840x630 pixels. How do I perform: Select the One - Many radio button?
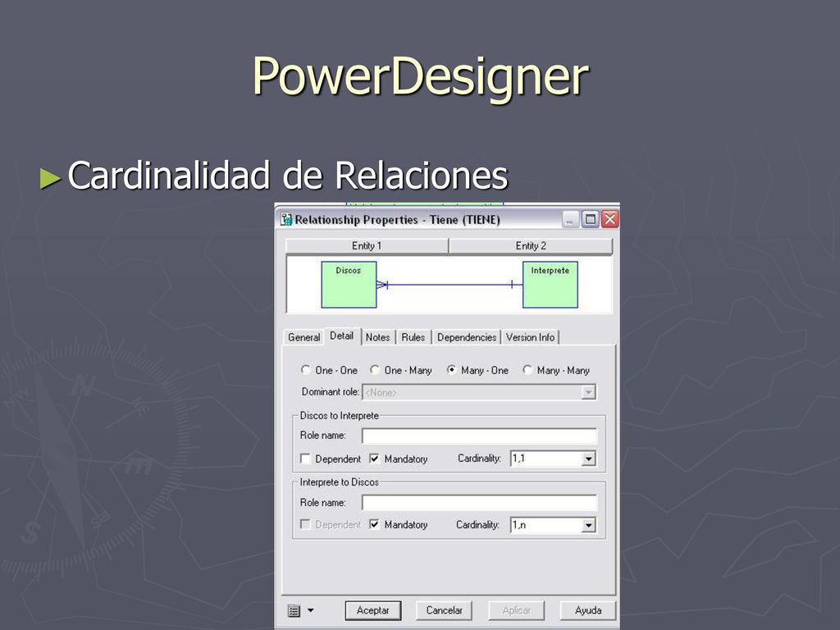[374, 370]
